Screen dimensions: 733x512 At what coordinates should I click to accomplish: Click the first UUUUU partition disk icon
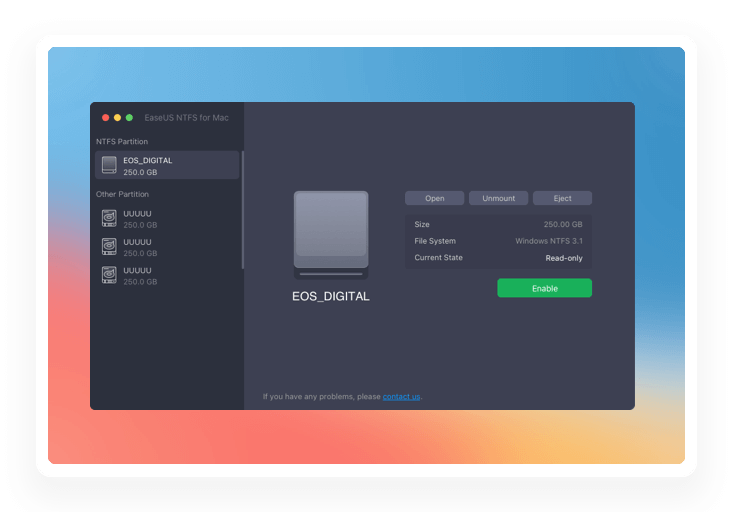109,218
